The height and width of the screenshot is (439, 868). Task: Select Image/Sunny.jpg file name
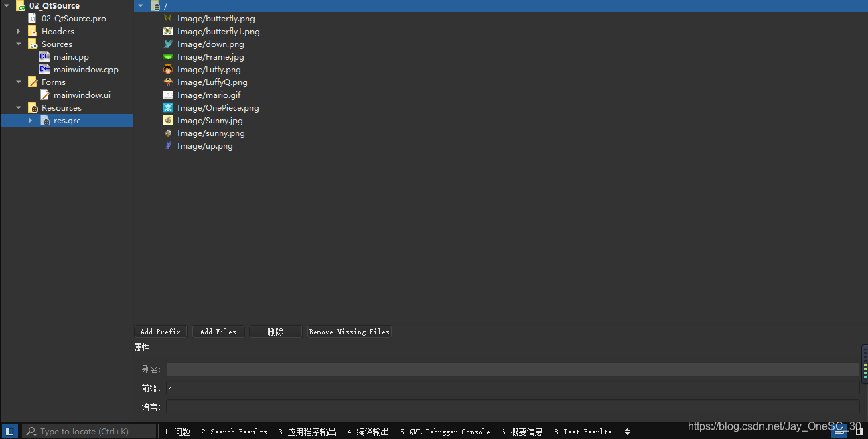[210, 121]
